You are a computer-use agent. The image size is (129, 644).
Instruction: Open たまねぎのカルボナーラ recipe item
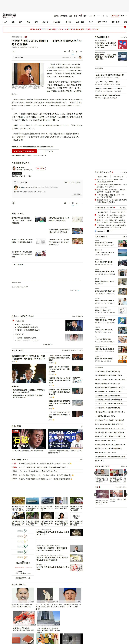click(111, 243)
